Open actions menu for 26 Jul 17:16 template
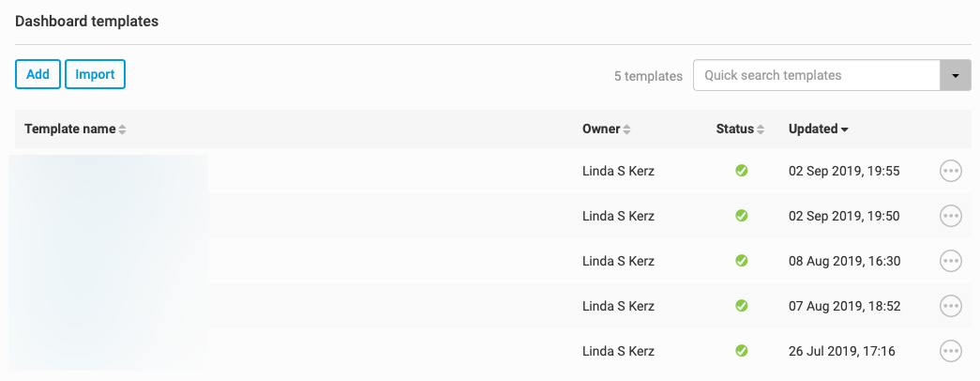The image size is (980, 381). click(x=950, y=351)
